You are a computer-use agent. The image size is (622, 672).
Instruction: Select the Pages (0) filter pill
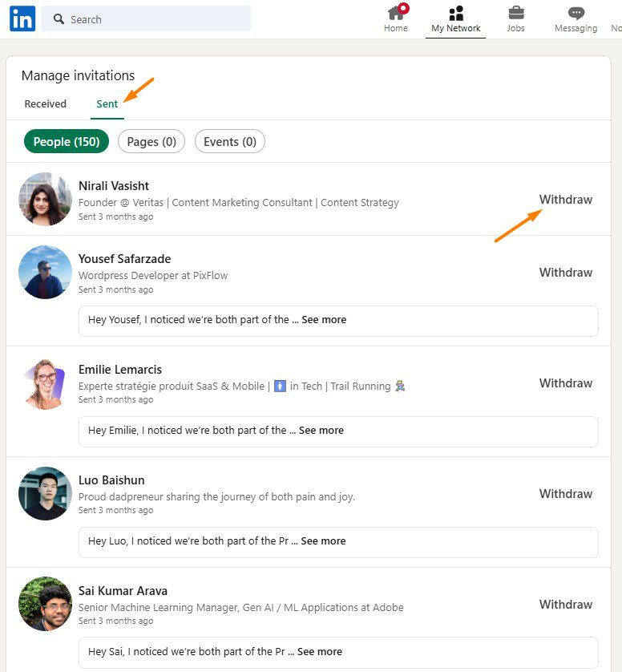coord(151,141)
